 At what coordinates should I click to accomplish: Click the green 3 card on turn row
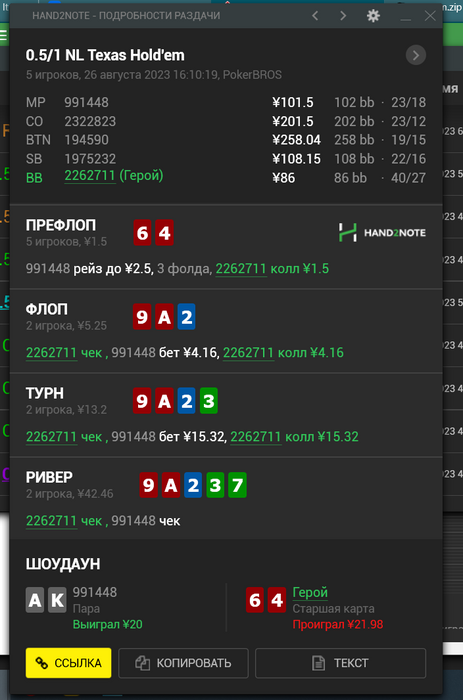pyautogui.click(x=209, y=401)
